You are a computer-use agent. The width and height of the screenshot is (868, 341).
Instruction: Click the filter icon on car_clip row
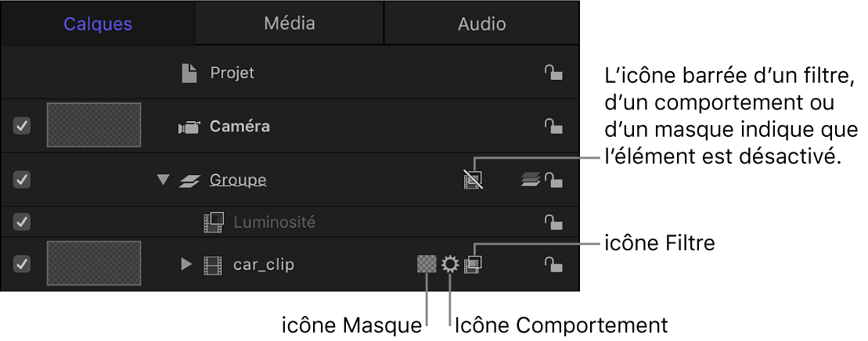pyautogui.click(x=473, y=264)
